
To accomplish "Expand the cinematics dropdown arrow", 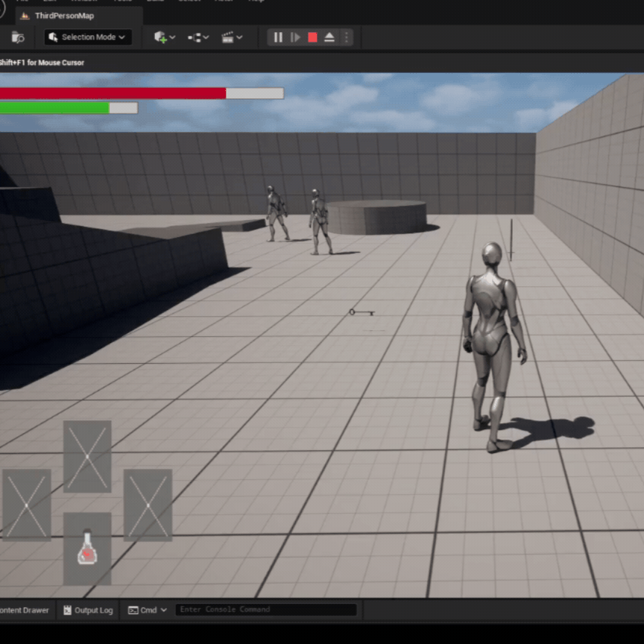I will [x=239, y=37].
